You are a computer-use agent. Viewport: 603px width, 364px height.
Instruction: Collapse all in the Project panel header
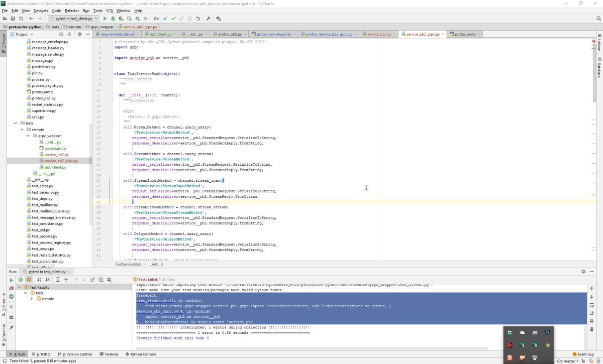coord(69,34)
